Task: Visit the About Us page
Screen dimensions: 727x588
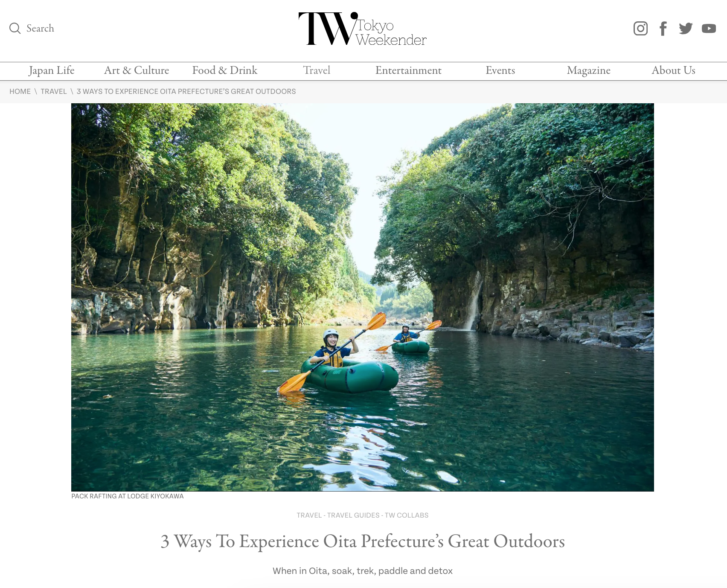Action: click(x=673, y=70)
